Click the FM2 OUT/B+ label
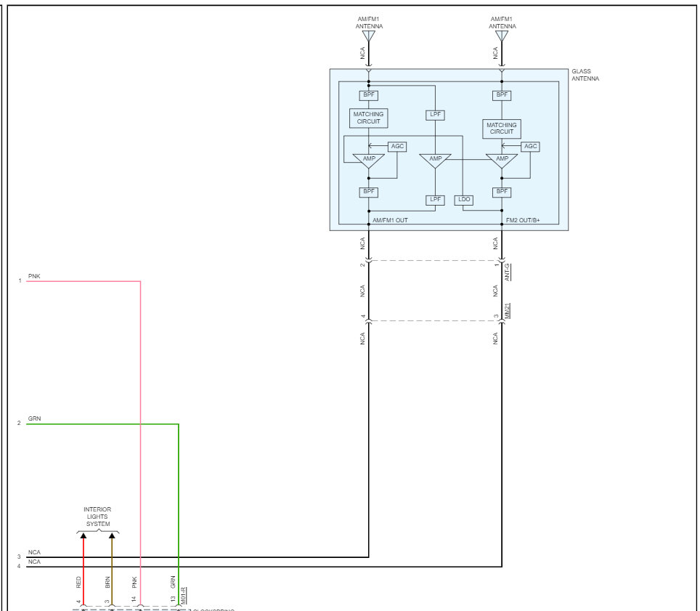Image resolution: width=700 pixels, height=611 pixels. coord(522,220)
